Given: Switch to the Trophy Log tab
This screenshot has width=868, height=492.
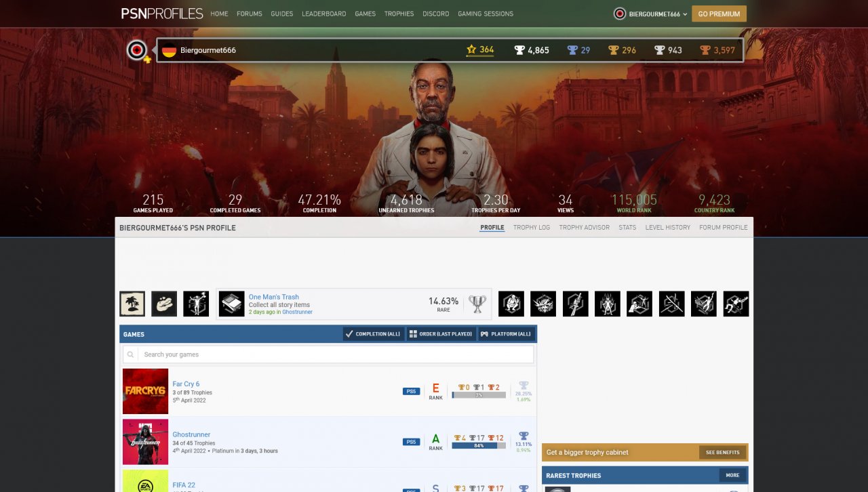Looking at the screenshot, I should coord(532,228).
